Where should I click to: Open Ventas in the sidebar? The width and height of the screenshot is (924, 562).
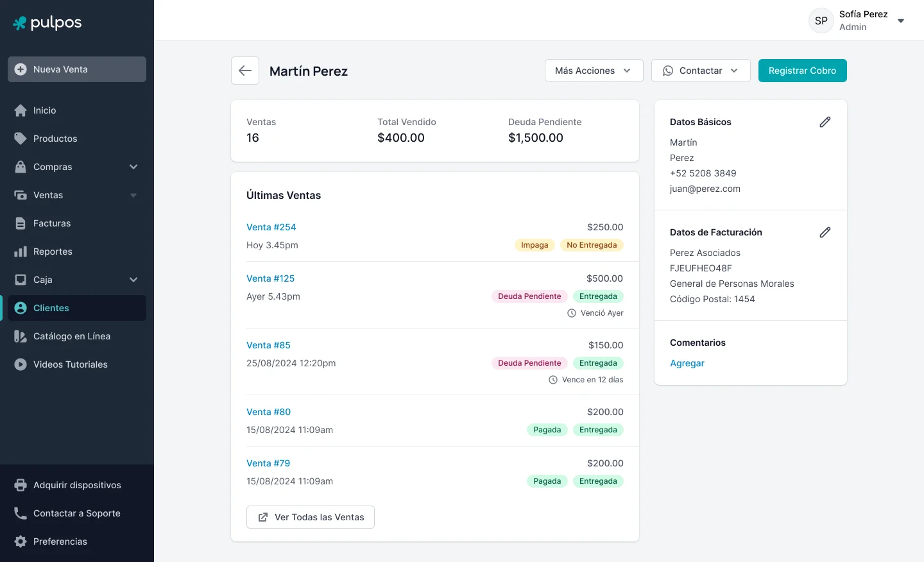coord(77,195)
